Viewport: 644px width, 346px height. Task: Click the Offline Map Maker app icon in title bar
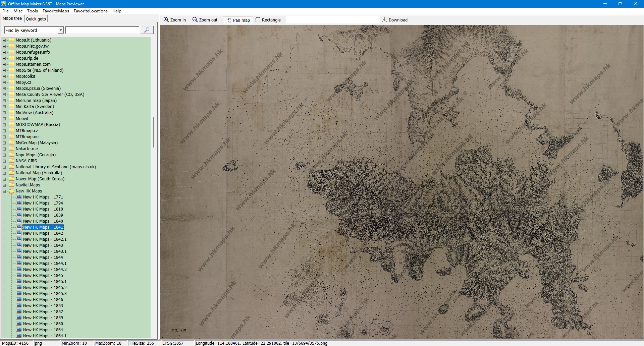point(4,4)
